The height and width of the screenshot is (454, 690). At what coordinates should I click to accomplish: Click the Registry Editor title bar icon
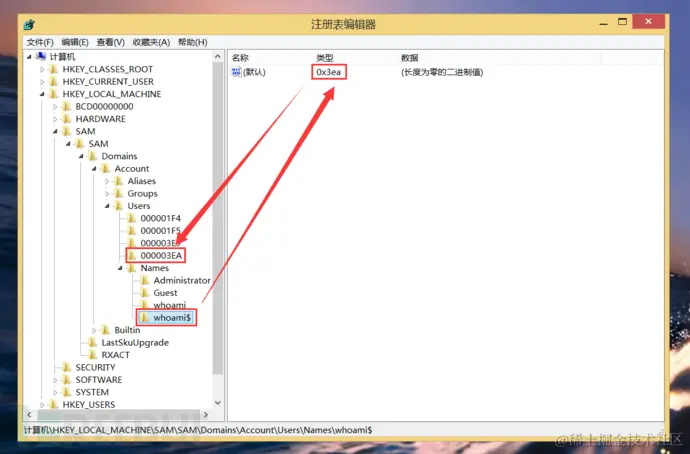pyautogui.click(x=29, y=25)
